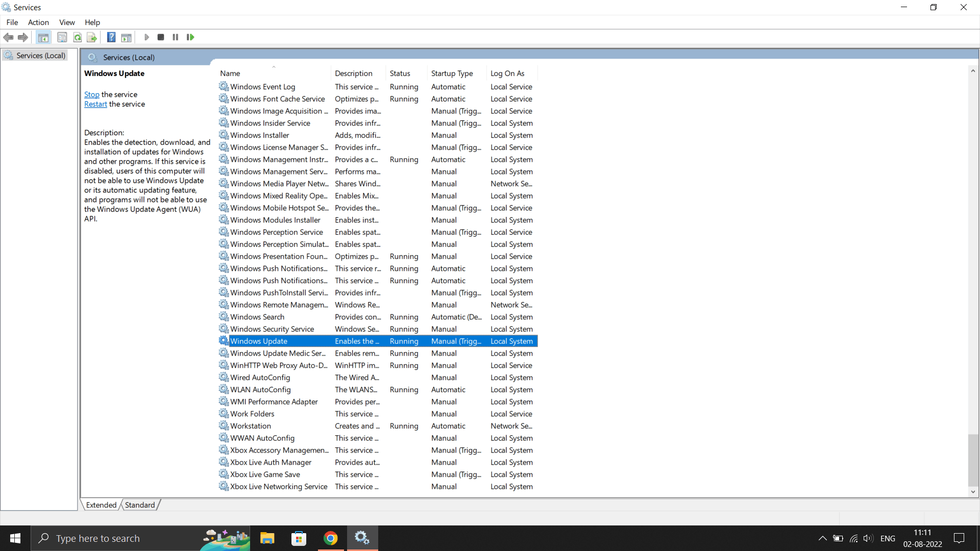Screen dimensions: 980x551
Task: Click the Resume Service icon in toolbar
Action: pos(190,37)
